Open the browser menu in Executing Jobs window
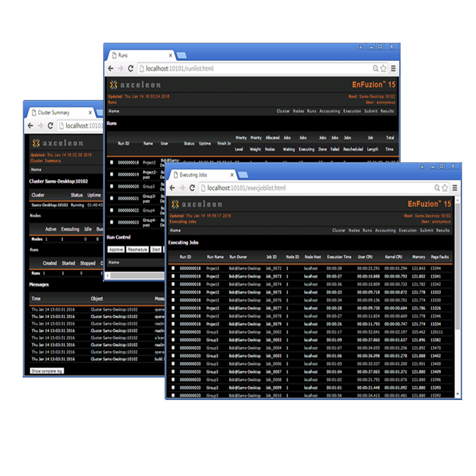 coord(455,188)
